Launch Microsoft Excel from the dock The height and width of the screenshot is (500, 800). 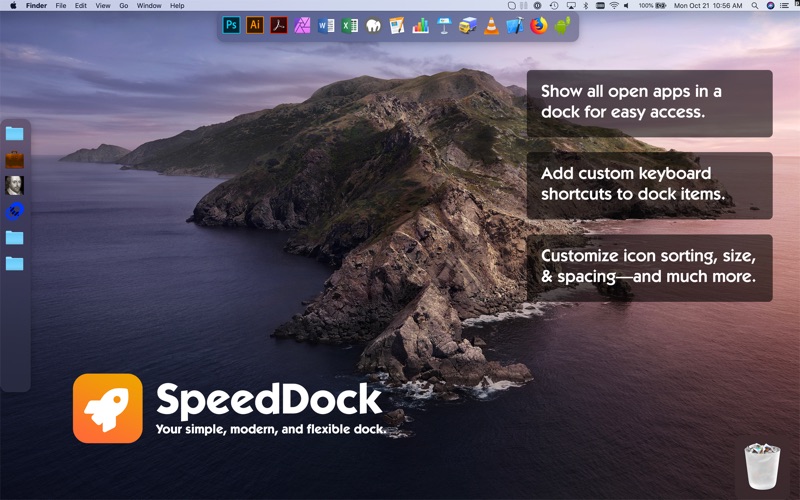(x=349, y=26)
